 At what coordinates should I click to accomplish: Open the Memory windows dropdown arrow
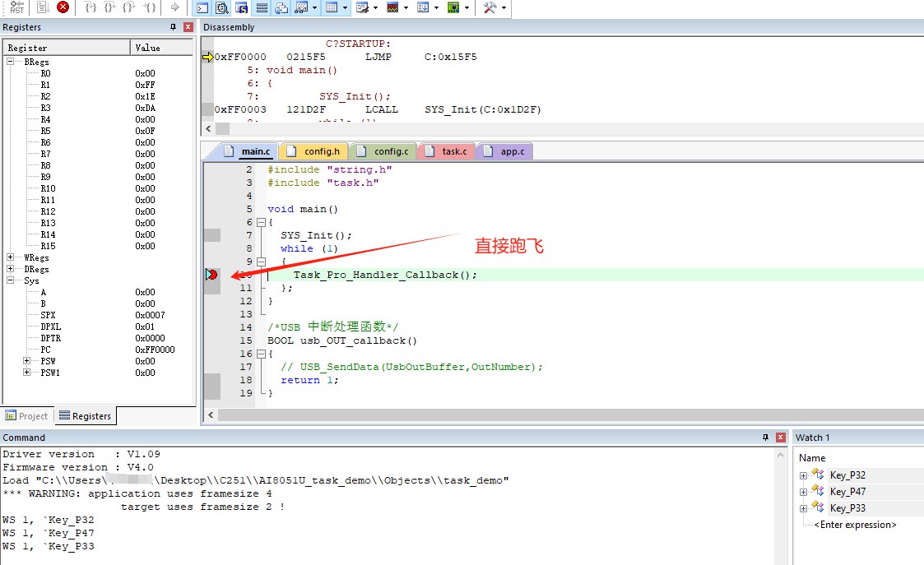(x=346, y=7)
